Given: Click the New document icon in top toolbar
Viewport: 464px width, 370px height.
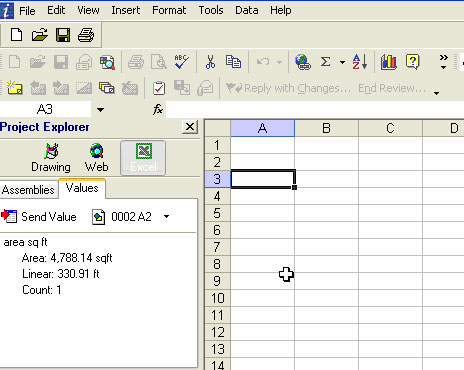Looking at the screenshot, I should click(16, 35).
